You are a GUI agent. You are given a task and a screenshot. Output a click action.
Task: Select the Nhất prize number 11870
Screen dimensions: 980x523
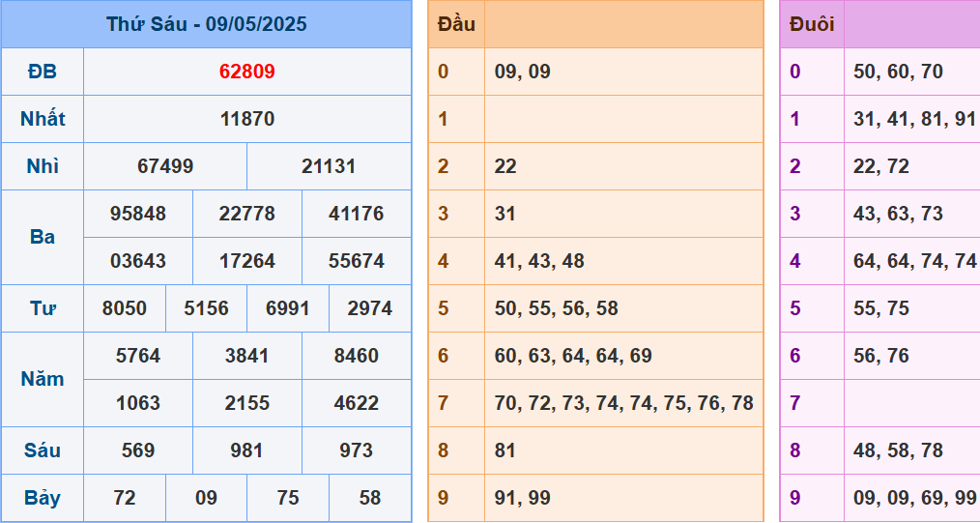click(x=246, y=119)
